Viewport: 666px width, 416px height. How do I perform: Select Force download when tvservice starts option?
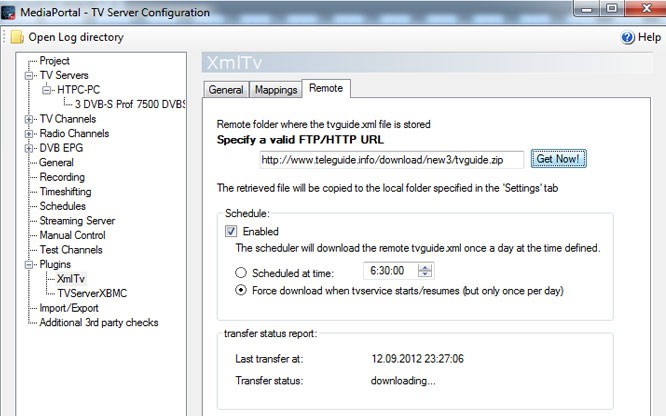point(240,291)
